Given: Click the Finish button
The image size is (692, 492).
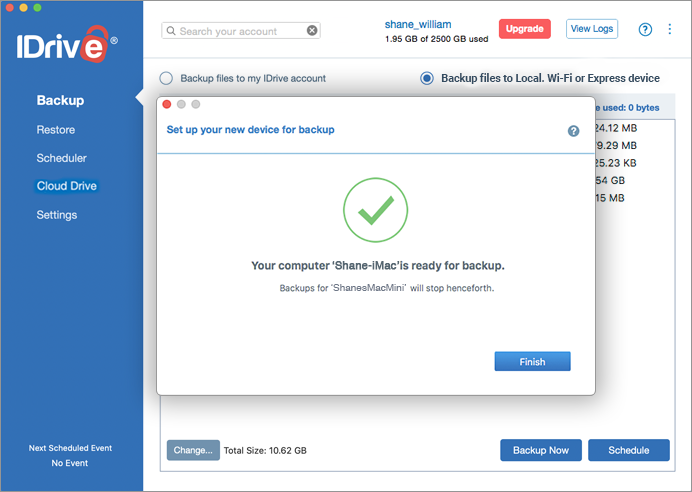Looking at the screenshot, I should pyautogui.click(x=532, y=361).
